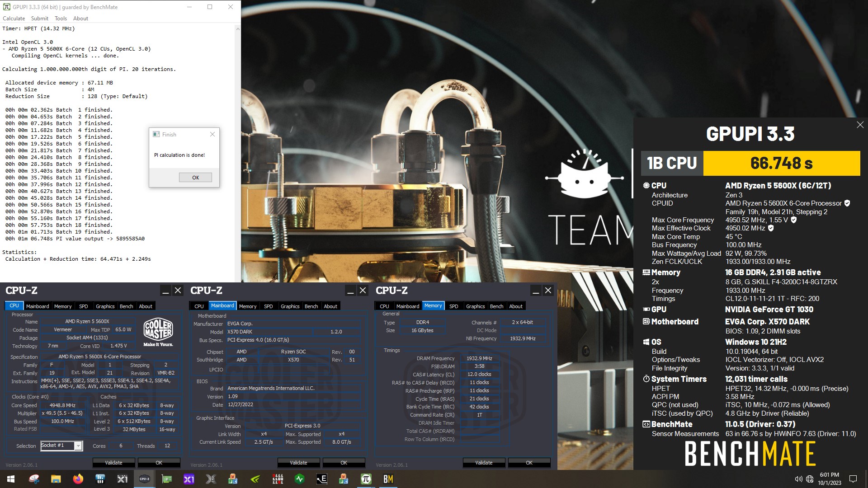868x488 pixels.
Task: Click the verified shield icon next to CPUID
Action: point(847,203)
